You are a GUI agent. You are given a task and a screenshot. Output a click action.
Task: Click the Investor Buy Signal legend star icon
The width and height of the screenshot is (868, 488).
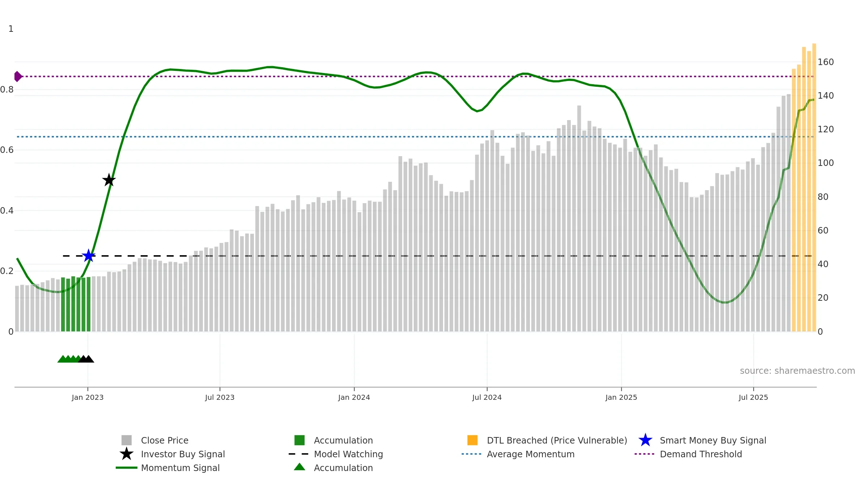(x=127, y=454)
